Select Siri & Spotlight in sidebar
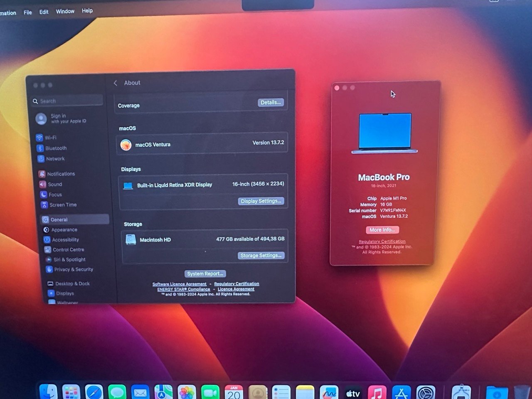Image resolution: width=532 pixels, height=399 pixels. pos(65,259)
